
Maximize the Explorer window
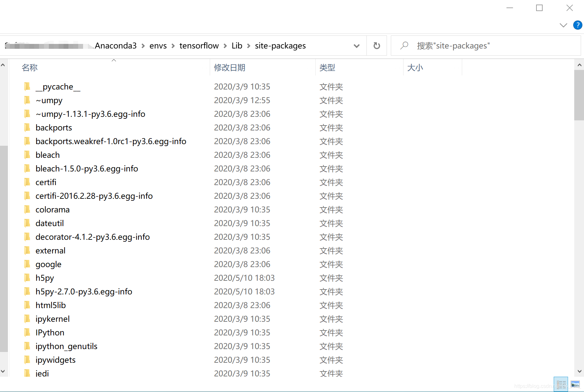pyautogui.click(x=539, y=8)
